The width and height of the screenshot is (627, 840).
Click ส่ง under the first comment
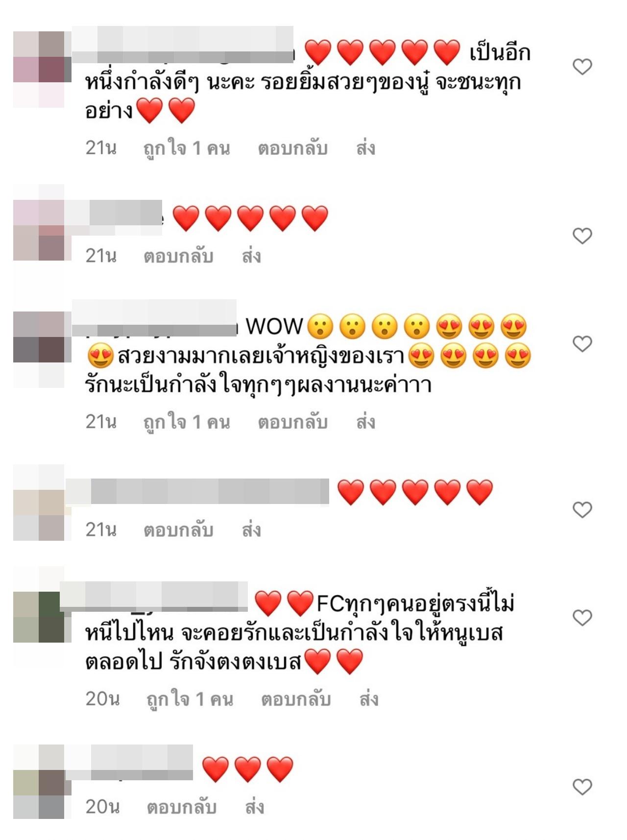(366, 148)
